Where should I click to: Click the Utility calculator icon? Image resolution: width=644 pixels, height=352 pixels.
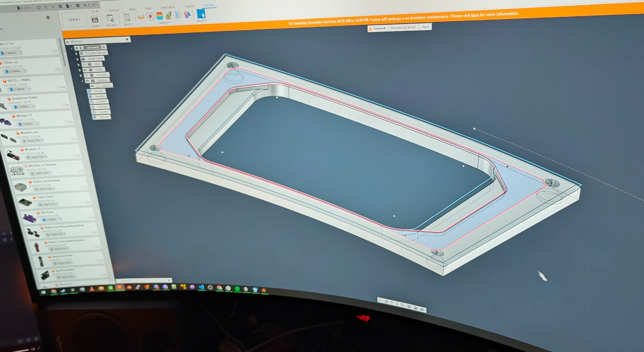(x=127, y=18)
